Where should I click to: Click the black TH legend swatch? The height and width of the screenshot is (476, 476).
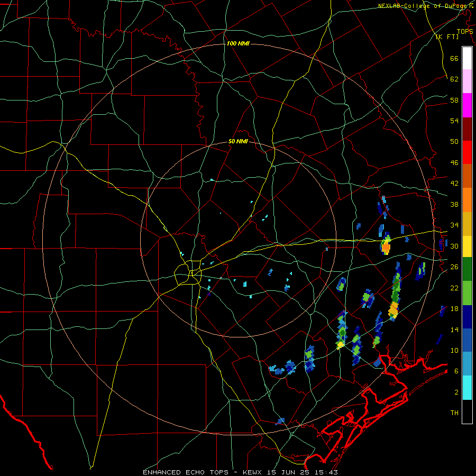[x=467, y=411]
